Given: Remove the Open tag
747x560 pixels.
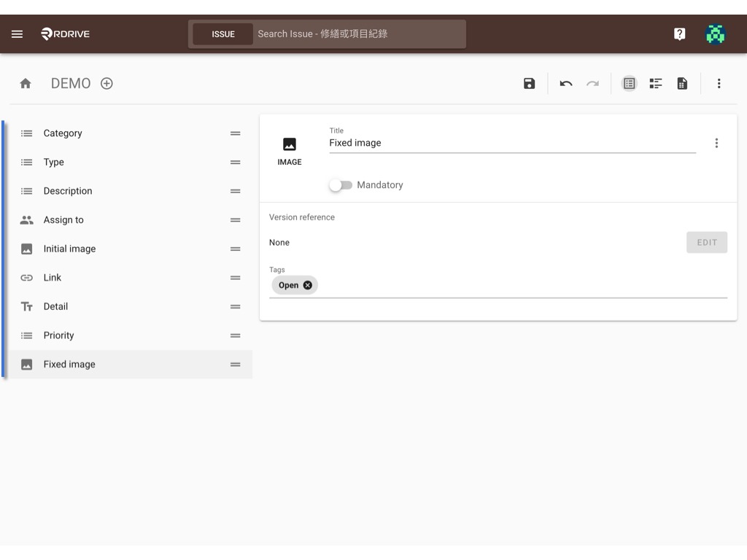Looking at the screenshot, I should click(x=308, y=285).
